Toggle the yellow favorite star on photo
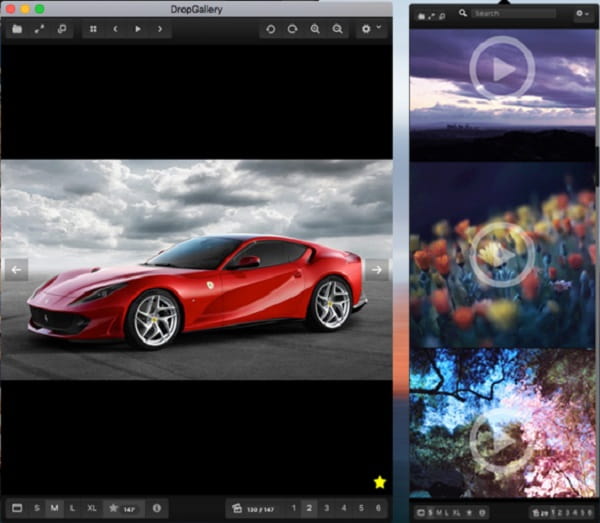Screen dimensions: 600x523 (x=379, y=483)
